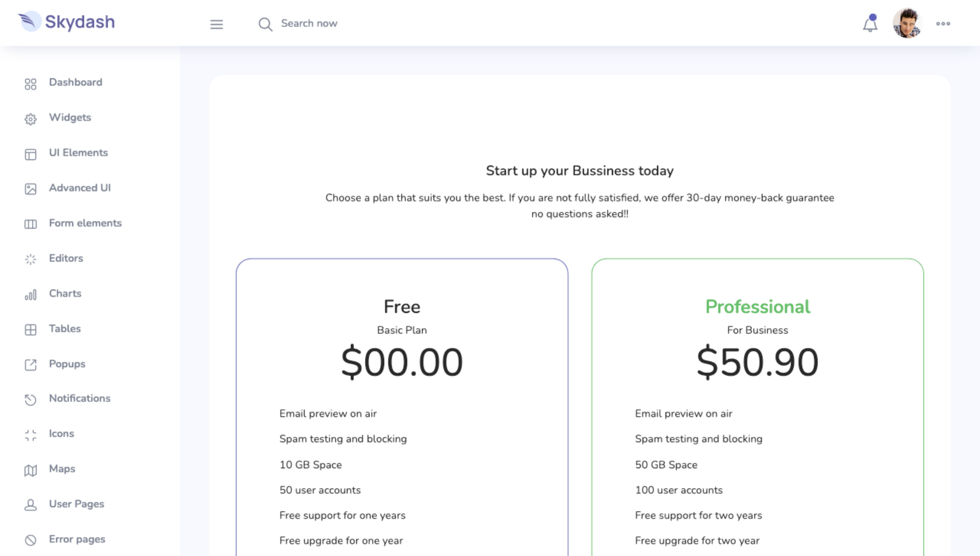Select the Dashboard grid icon in sidebar
This screenshot has height=556, width=980.
[x=30, y=84]
